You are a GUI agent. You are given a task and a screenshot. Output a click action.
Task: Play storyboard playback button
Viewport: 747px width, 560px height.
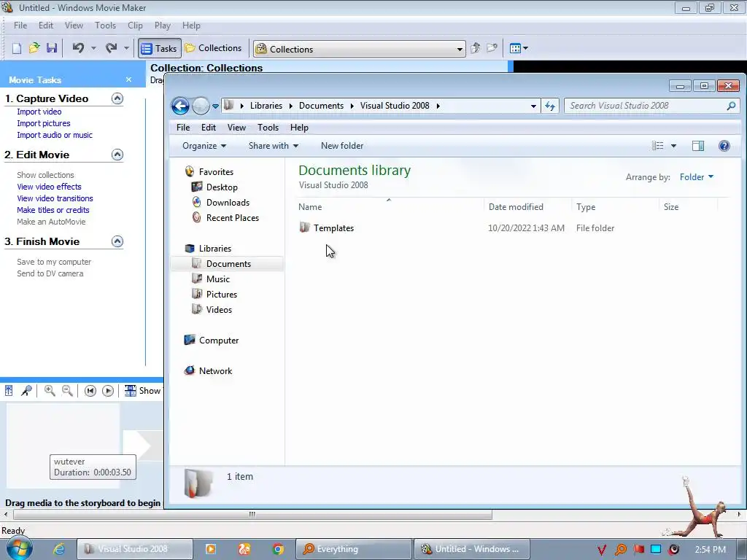(108, 391)
